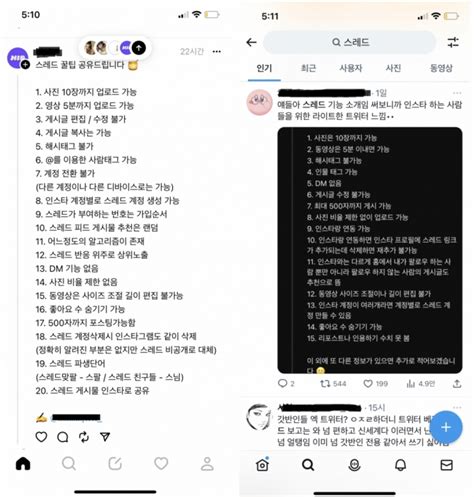This screenshot has height=497, width=474.
Task: Open the Threads compose new post icon
Action: (115, 464)
